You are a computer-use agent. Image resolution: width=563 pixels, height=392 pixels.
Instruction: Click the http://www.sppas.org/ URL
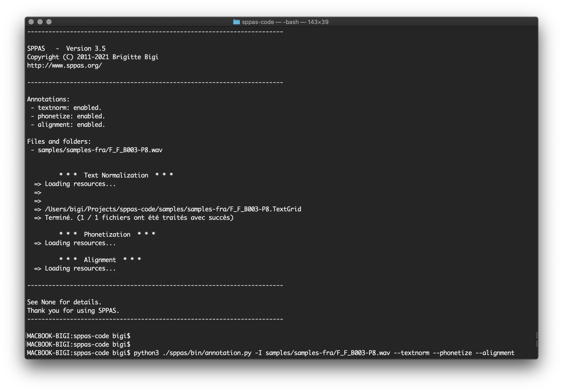(x=64, y=65)
